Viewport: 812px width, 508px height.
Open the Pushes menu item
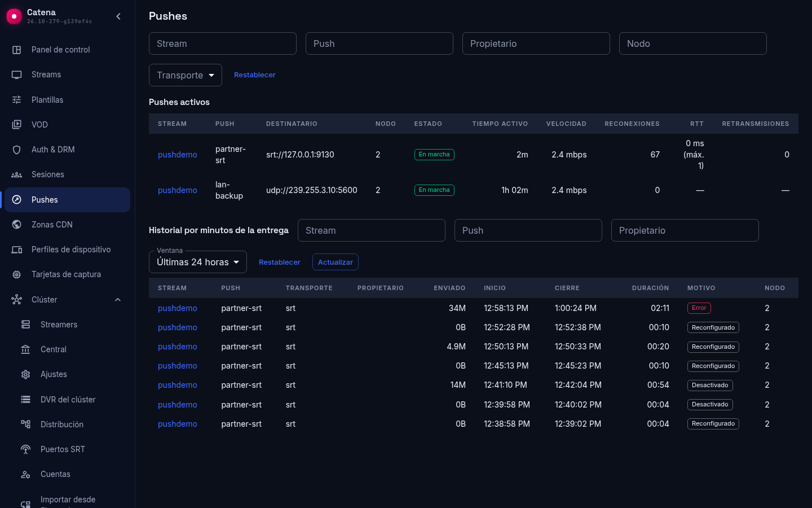pyautogui.click(x=67, y=200)
